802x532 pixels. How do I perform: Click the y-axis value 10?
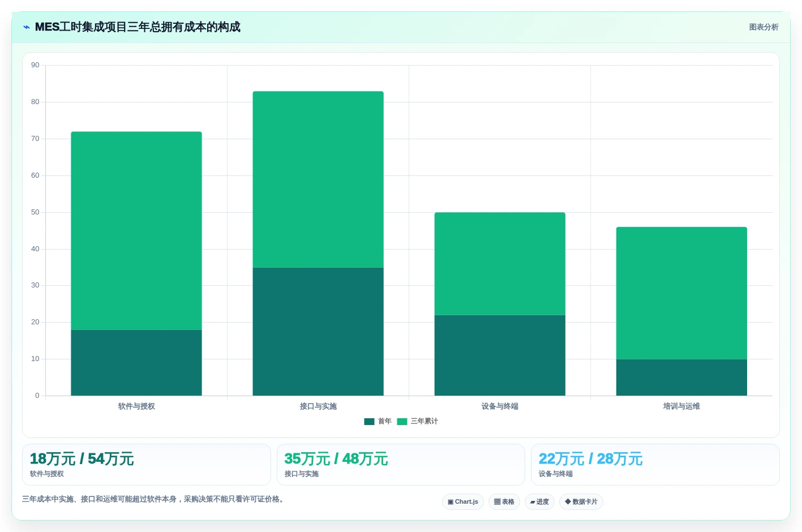[35, 359]
